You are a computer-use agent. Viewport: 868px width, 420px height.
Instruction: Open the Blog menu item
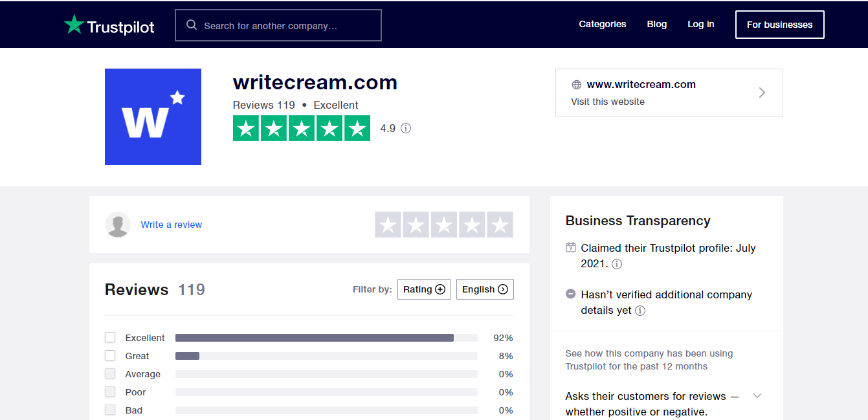657,24
